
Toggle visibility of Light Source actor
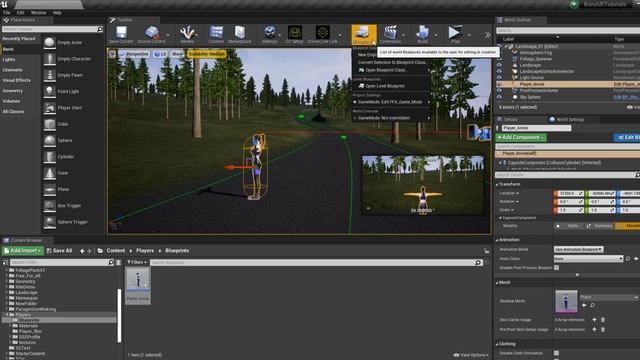(x=499, y=77)
